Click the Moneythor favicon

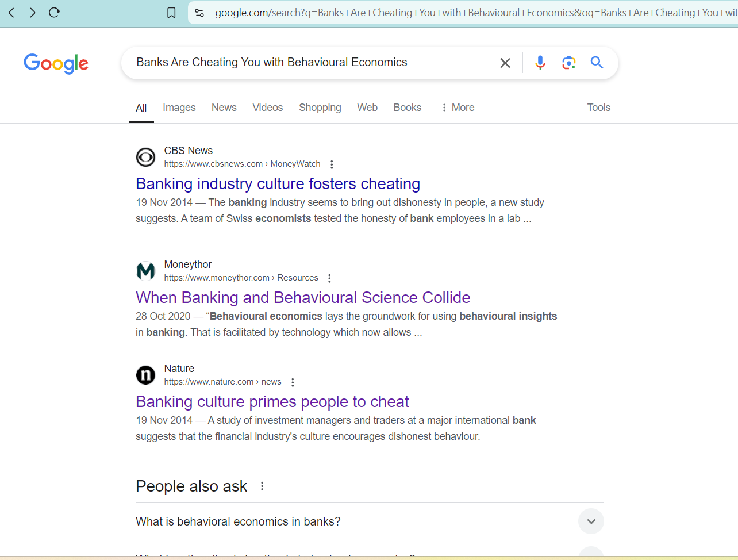[x=145, y=271]
